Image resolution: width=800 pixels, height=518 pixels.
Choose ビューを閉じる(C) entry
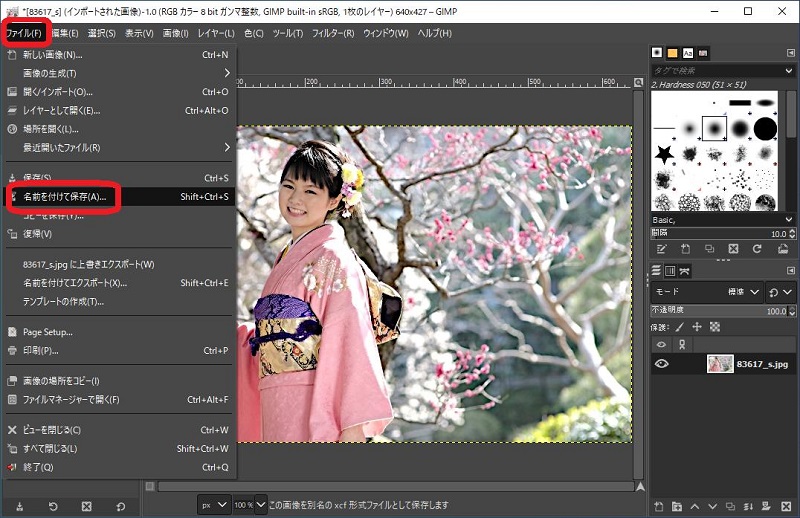click(x=118, y=430)
